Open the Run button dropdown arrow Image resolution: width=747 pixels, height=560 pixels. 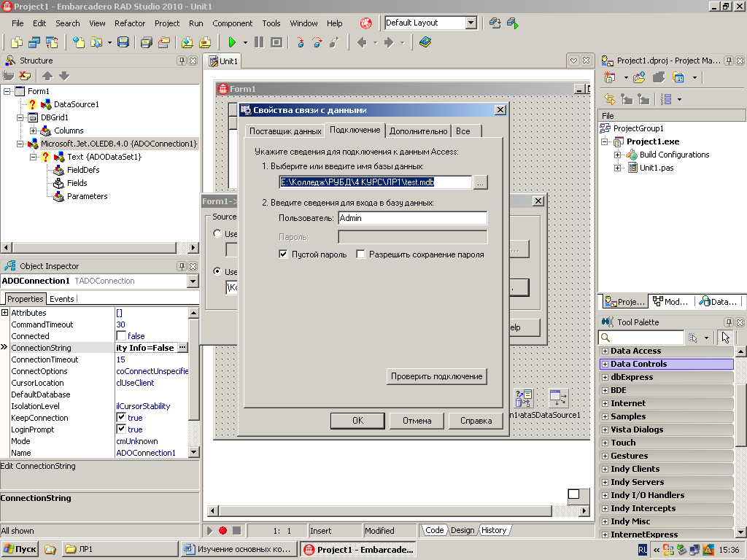click(x=245, y=42)
